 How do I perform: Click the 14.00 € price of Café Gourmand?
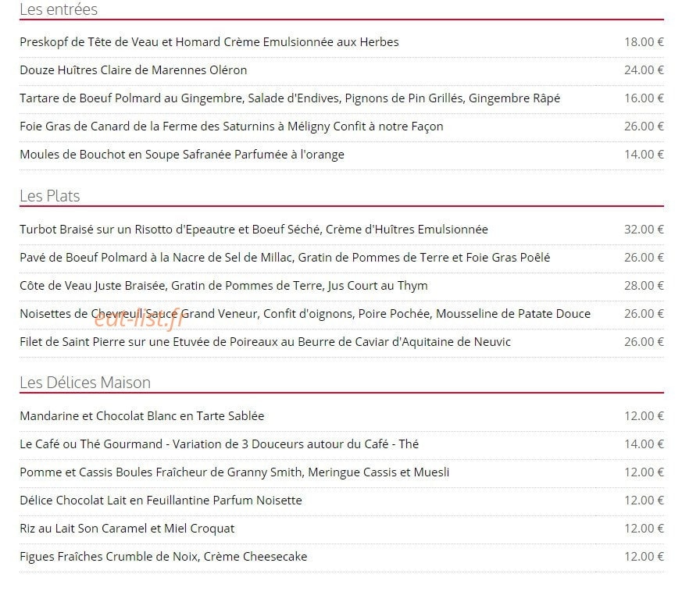[x=644, y=444]
